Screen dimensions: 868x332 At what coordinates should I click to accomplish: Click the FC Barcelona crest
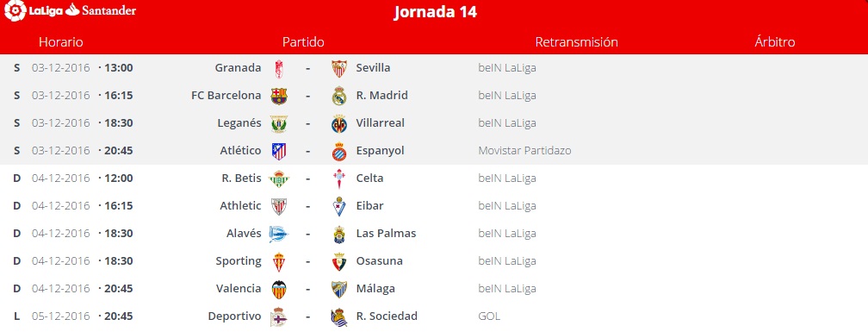tap(279, 96)
